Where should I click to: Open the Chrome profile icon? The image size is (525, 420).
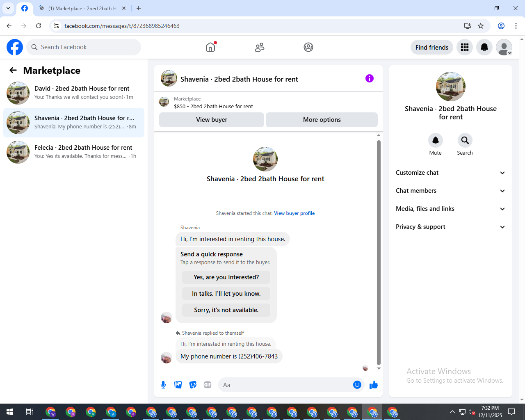coord(501,26)
